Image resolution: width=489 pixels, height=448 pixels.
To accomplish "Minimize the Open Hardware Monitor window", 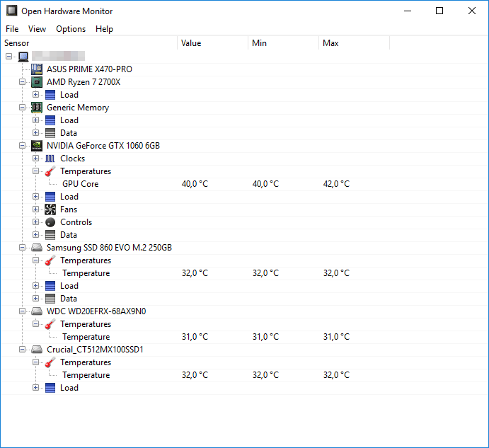I will (408, 11).
